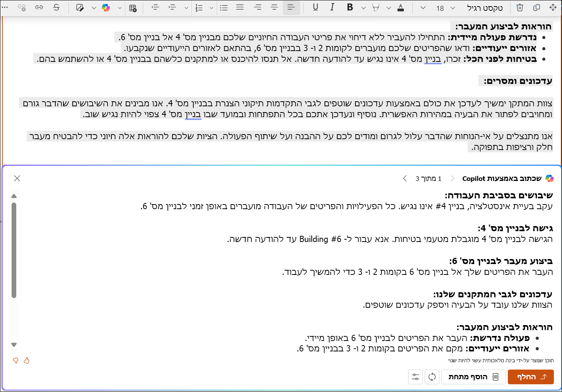Click the draft counter 1 מתוך 3
562x392 pixels.
[x=429, y=179]
